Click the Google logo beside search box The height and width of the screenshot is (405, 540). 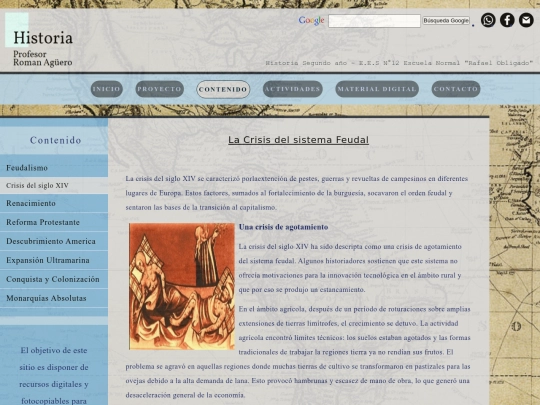pyautogui.click(x=311, y=21)
